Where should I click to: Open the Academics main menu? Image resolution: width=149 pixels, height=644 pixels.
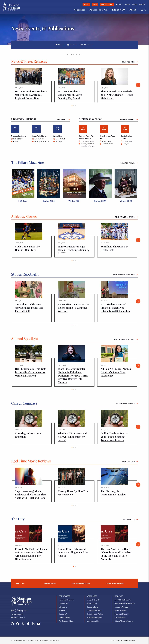tap(79, 10)
